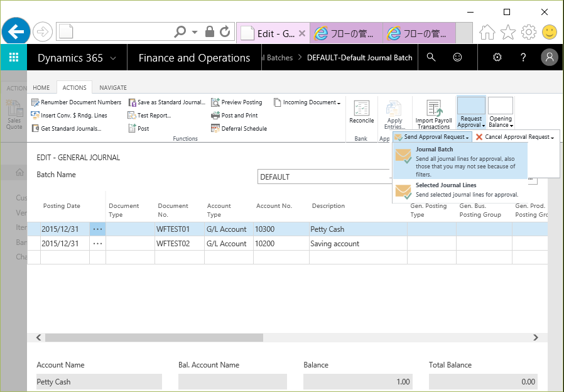
Task: Click the browser forward arrow button
Action: [x=43, y=31]
